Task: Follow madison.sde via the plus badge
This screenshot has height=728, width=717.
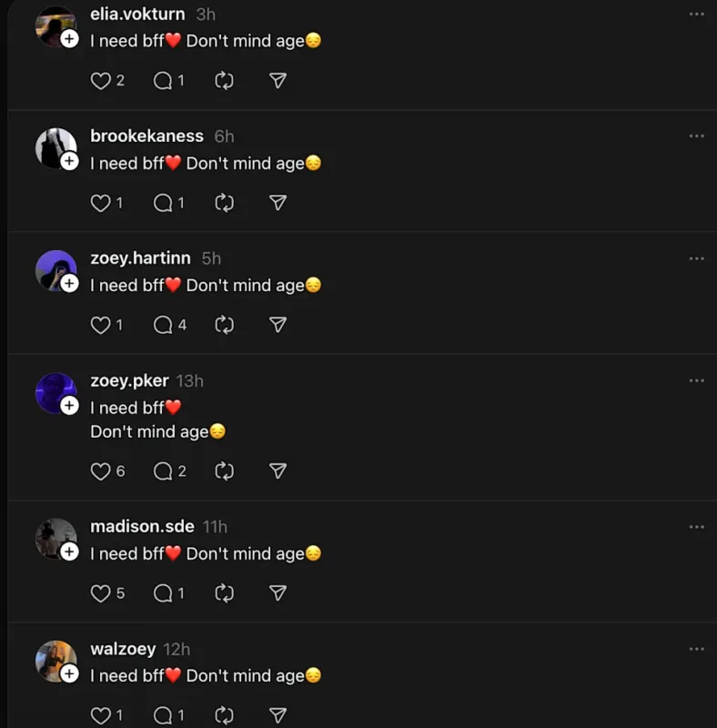Action: [x=68, y=551]
